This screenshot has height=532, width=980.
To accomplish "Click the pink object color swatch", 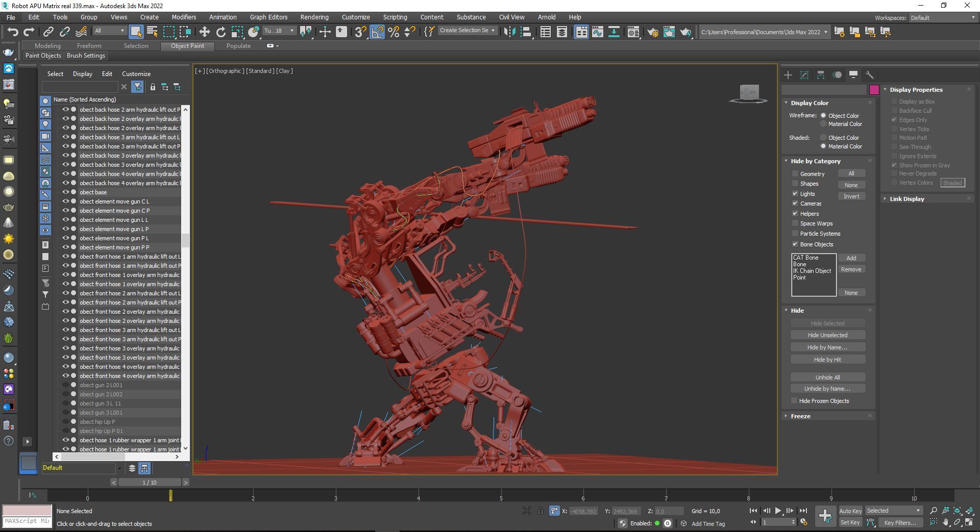I will coord(874,90).
